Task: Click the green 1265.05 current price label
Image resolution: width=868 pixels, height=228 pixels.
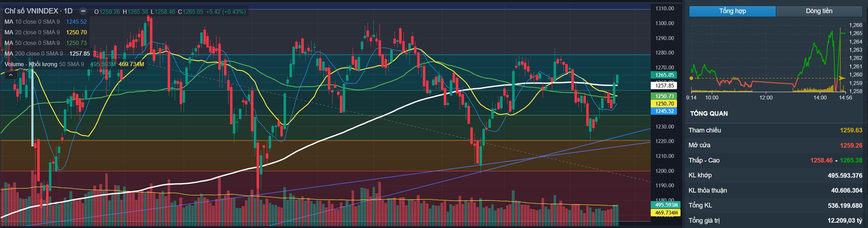Action: (x=664, y=75)
